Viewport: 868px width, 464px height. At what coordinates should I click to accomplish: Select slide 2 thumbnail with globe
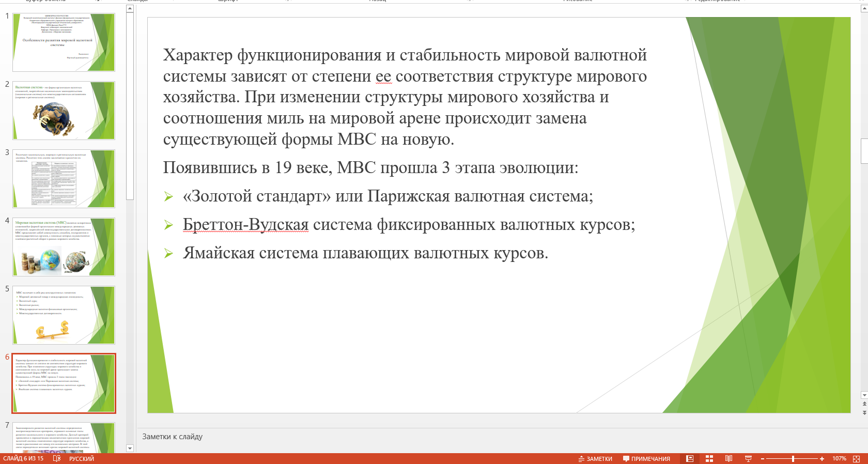[x=64, y=111]
